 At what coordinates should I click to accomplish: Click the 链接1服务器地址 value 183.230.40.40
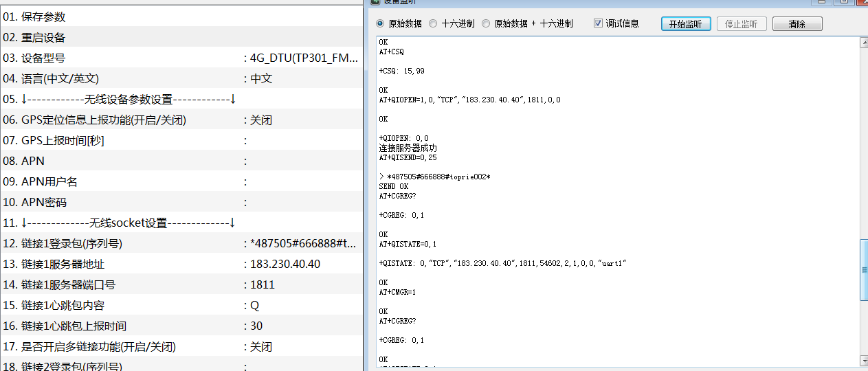(285, 264)
